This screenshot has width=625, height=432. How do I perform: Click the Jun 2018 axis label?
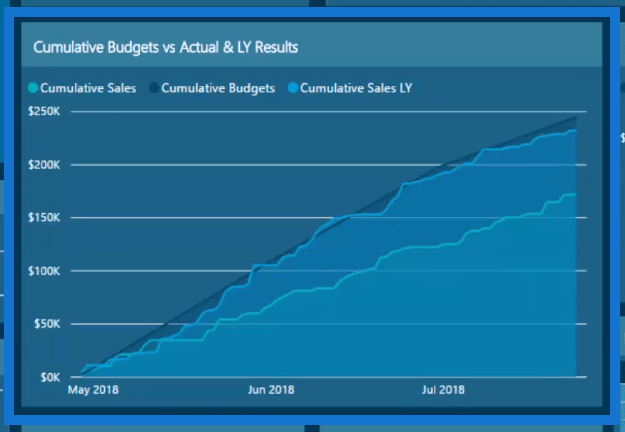click(271, 390)
